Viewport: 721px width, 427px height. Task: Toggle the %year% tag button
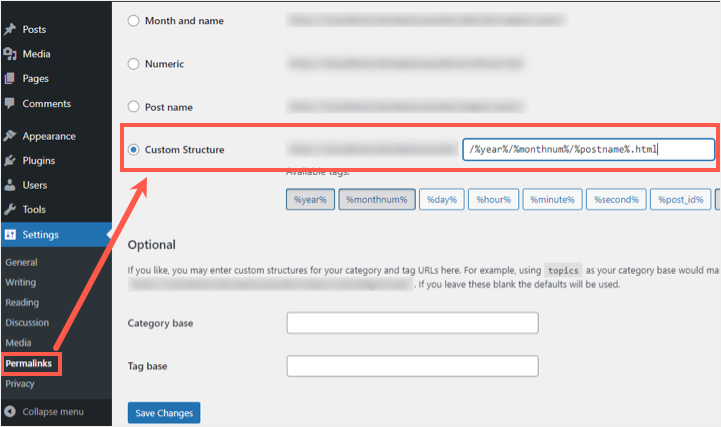click(x=310, y=199)
